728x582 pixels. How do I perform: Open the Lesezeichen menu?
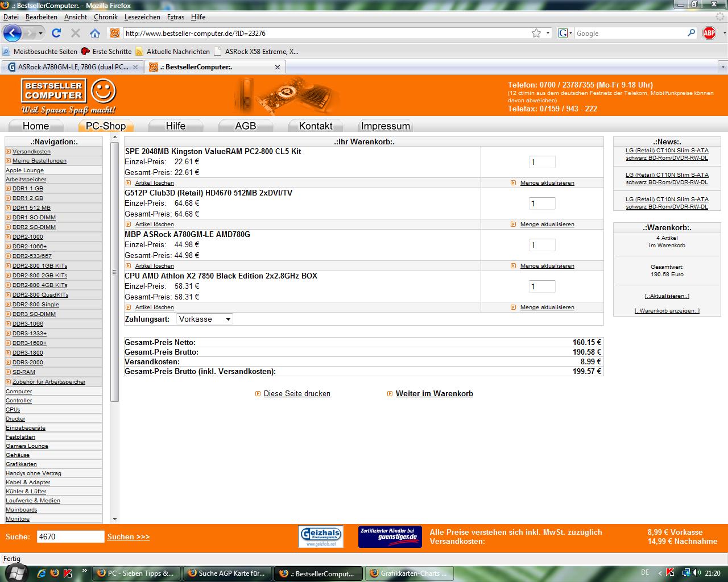(x=142, y=17)
